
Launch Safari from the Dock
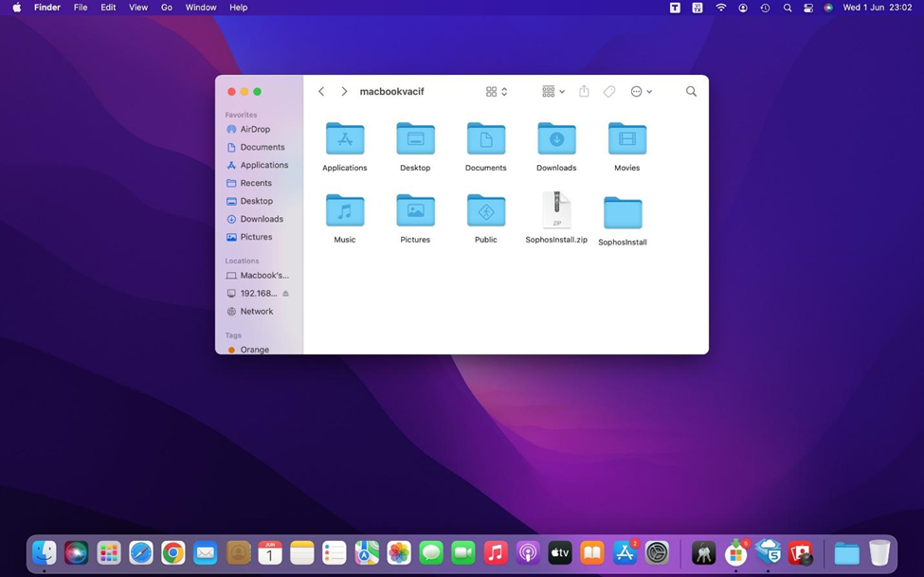tap(141, 552)
